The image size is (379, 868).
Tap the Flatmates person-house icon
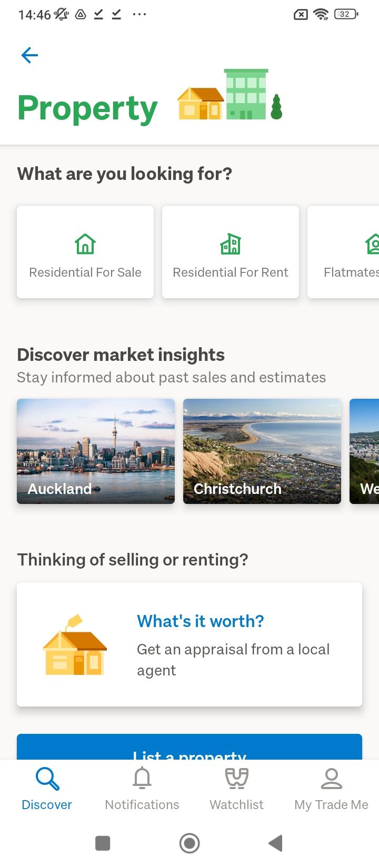[x=372, y=244]
